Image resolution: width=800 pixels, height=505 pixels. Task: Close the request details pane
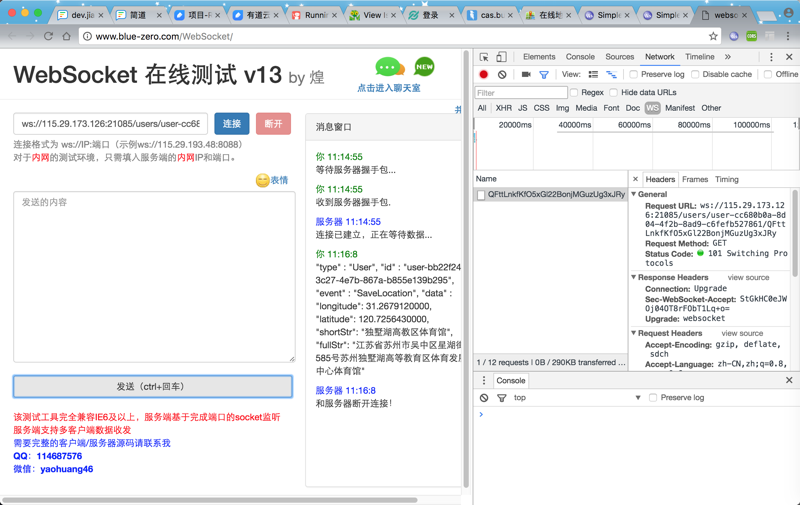tap(635, 179)
